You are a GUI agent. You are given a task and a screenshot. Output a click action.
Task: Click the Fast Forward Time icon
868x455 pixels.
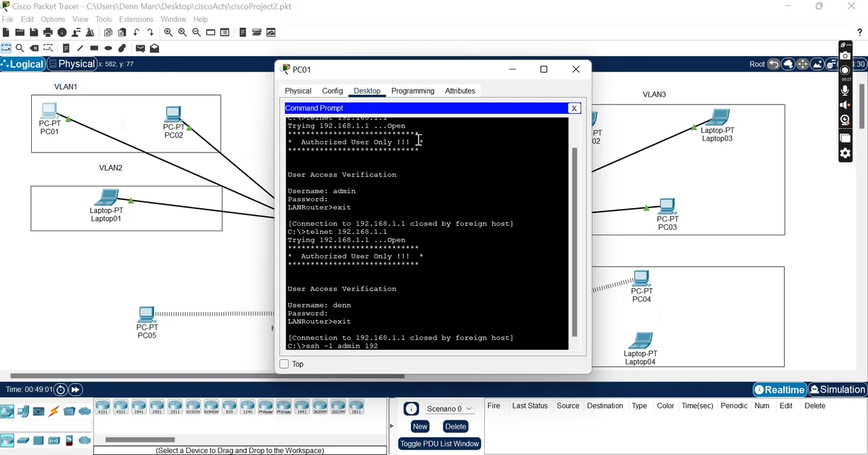coord(75,390)
